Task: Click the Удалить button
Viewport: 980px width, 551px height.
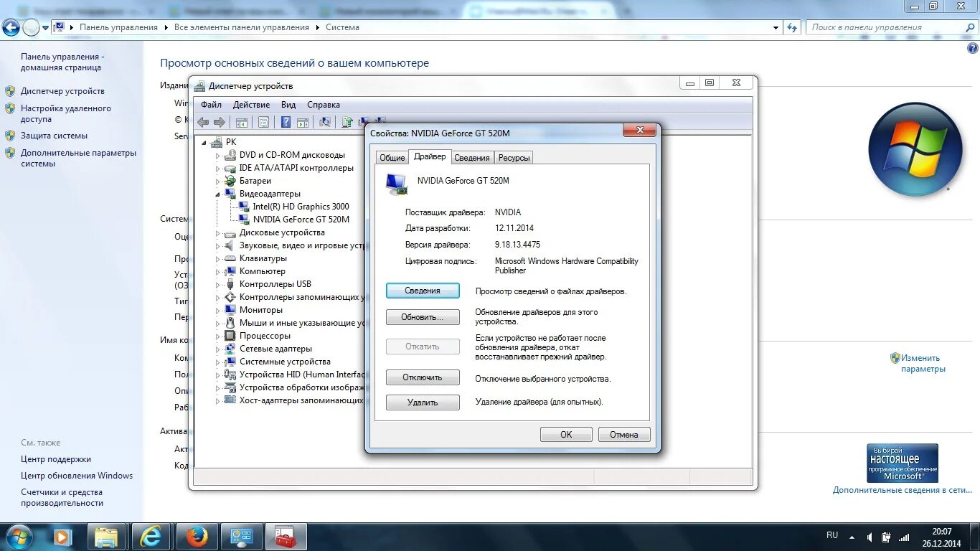Action: [x=423, y=402]
